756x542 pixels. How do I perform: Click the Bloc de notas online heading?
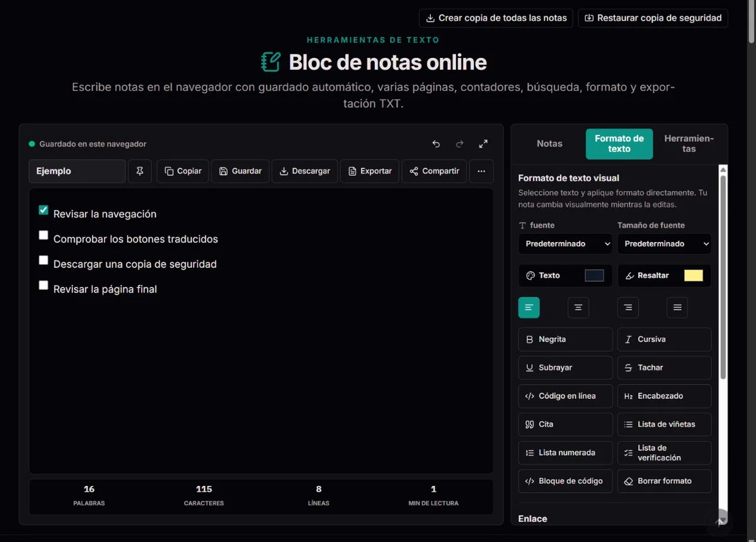[x=387, y=62]
